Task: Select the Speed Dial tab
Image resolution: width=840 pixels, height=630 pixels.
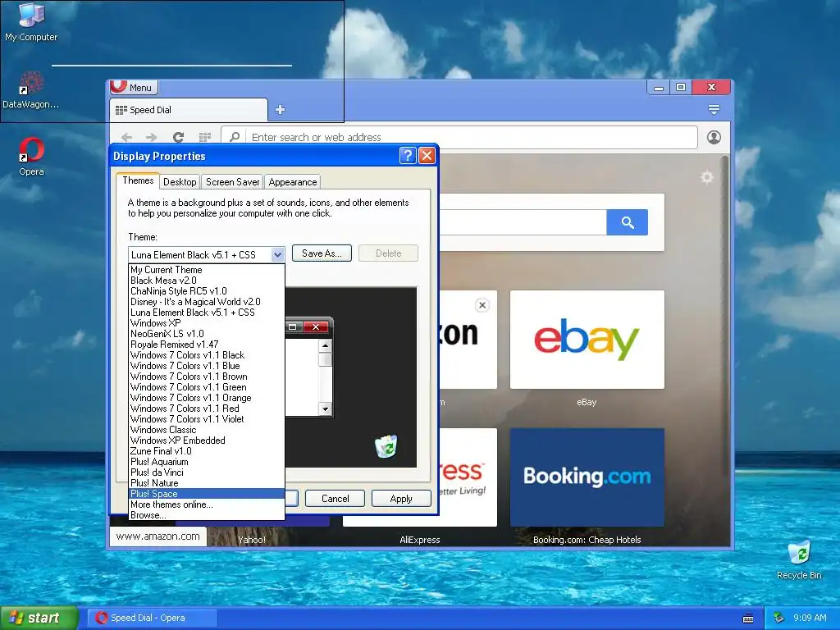Action: tap(188, 110)
